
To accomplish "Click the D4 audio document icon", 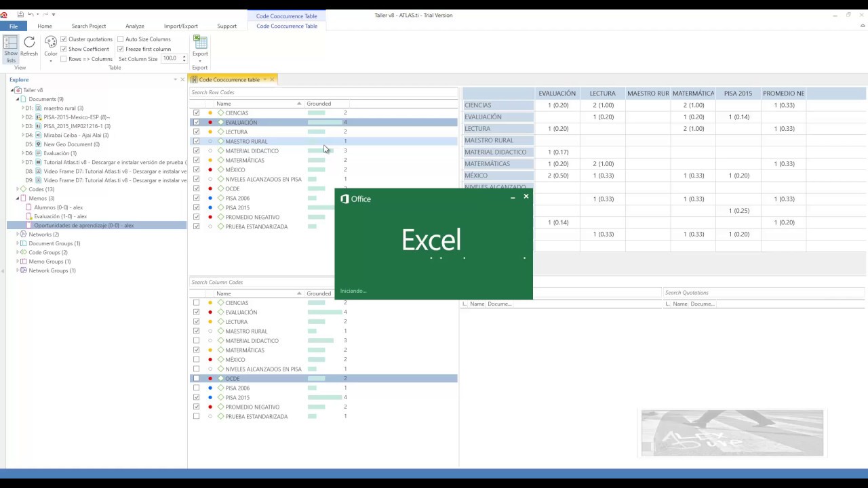I will click(x=39, y=135).
